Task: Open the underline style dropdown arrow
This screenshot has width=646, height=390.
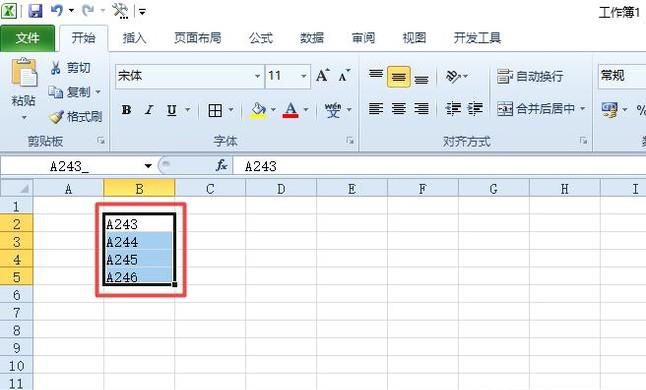Action: pyautogui.click(x=187, y=110)
